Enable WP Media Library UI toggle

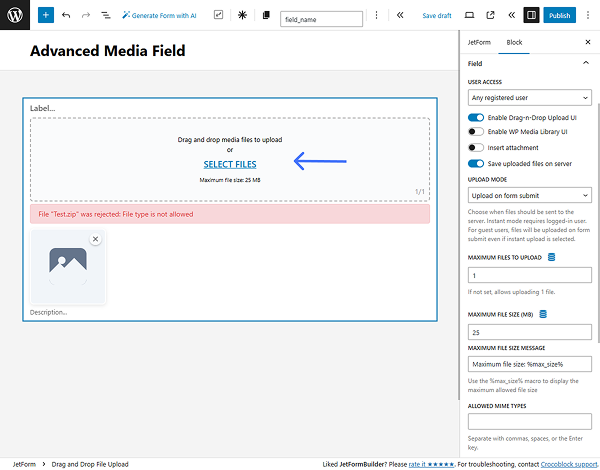[476, 132]
